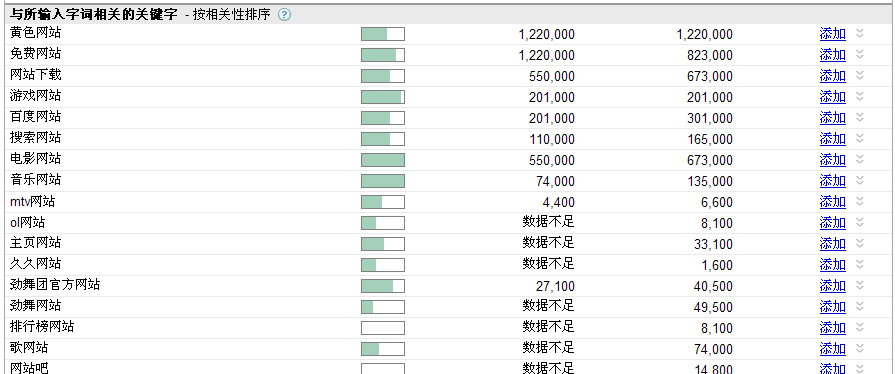Add the 久久网站 keyword
The image size is (895, 374).
coord(833,265)
